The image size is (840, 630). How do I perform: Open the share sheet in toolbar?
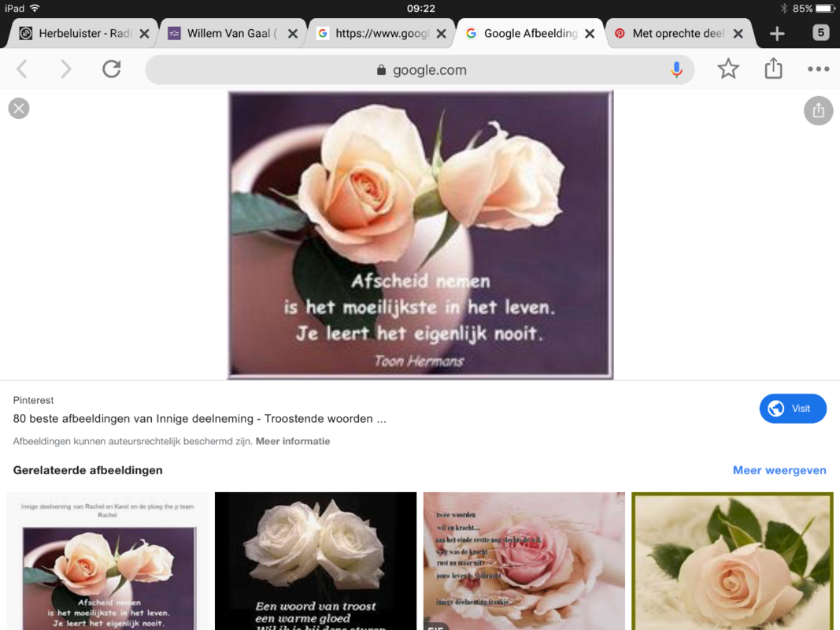[773, 69]
